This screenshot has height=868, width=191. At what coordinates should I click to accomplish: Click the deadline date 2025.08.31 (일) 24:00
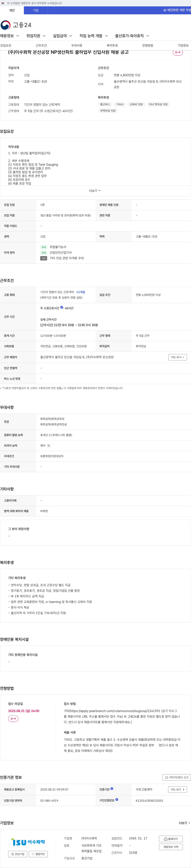click(x=24, y=711)
